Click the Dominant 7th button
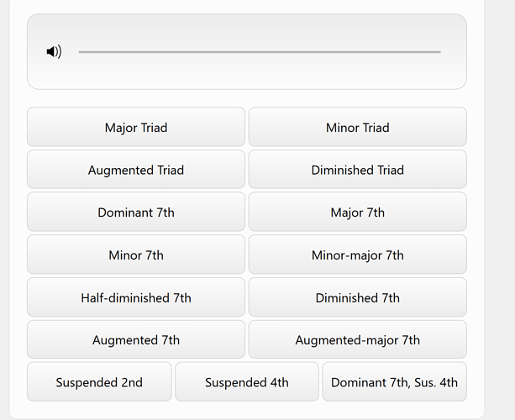515x420 pixels. 136,213
